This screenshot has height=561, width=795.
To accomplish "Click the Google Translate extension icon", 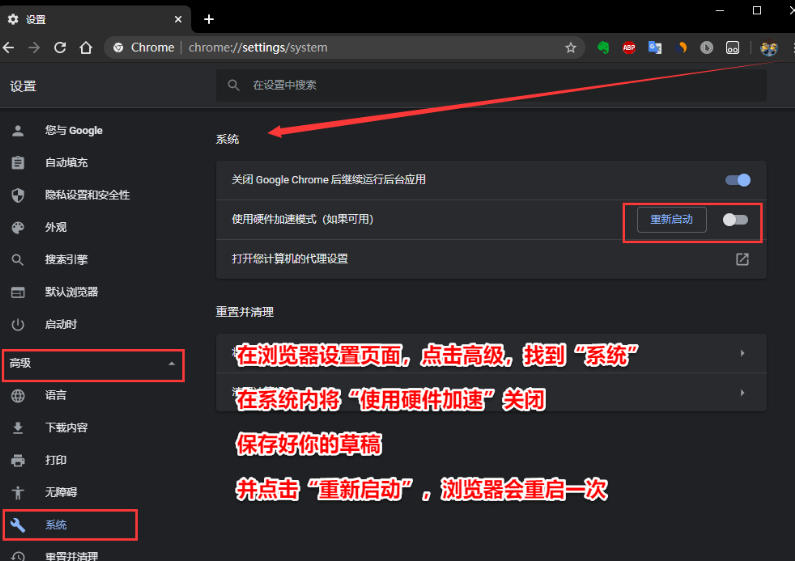I will tap(655, 47).
